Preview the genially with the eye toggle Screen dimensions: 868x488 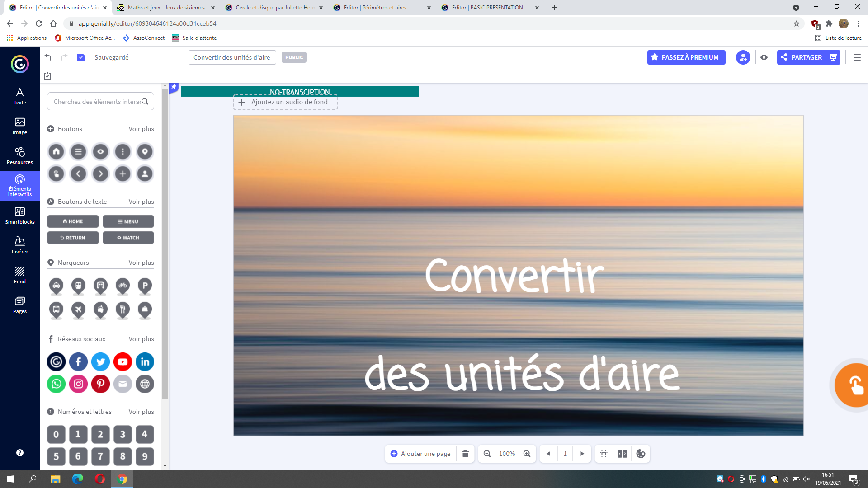tap(764, 57)
